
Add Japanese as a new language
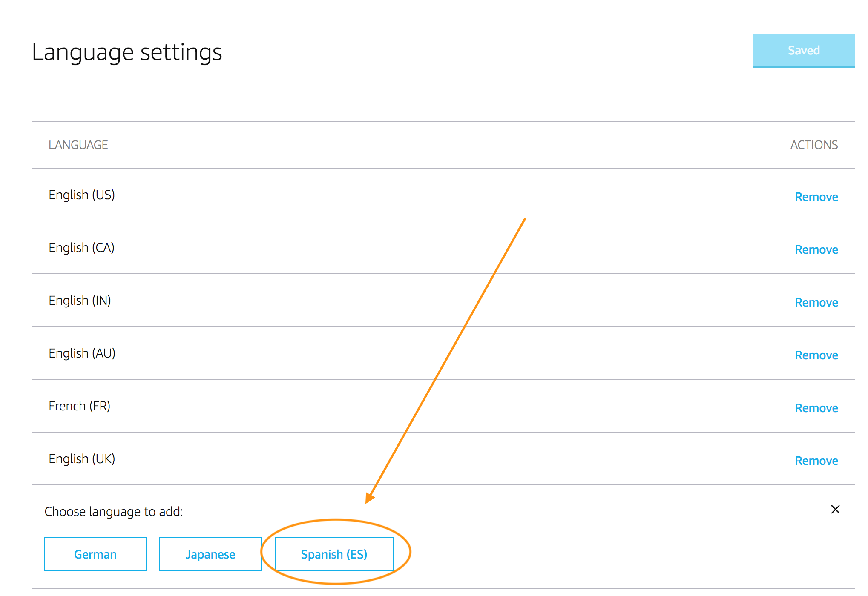210,554
